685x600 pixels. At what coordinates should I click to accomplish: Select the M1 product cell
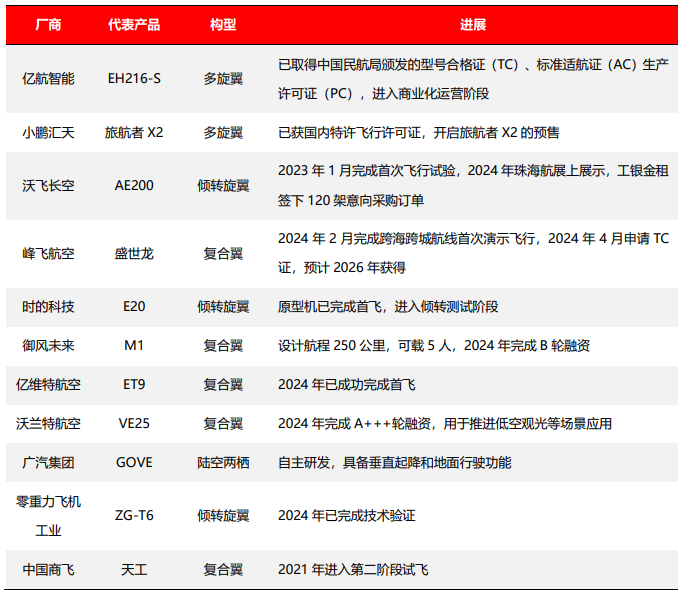(134, 346)
